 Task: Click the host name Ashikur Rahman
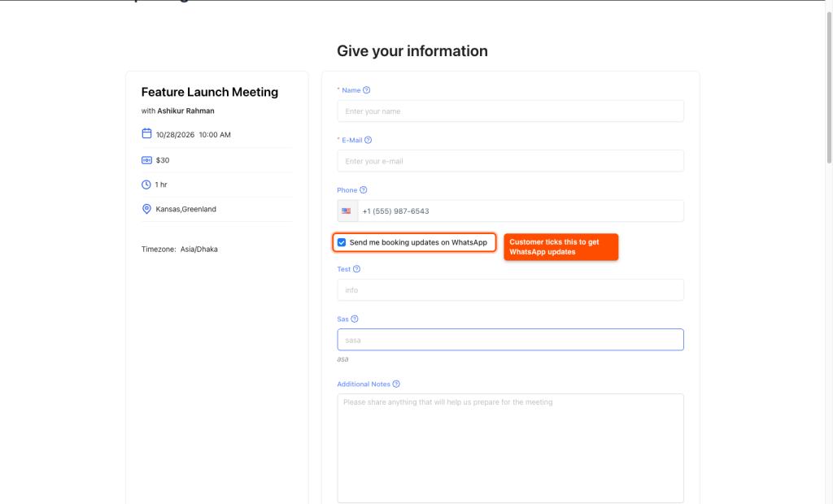point(186,111)
